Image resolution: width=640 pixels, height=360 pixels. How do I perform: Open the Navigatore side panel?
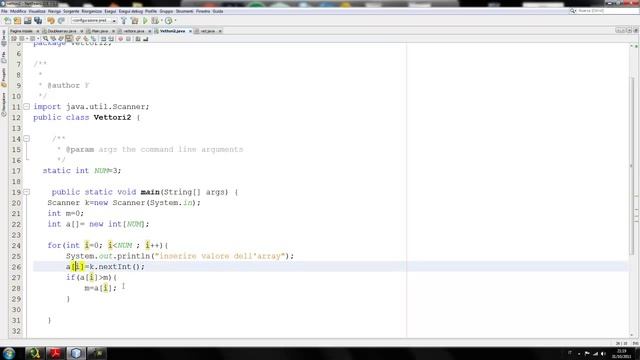click(4, 105)
